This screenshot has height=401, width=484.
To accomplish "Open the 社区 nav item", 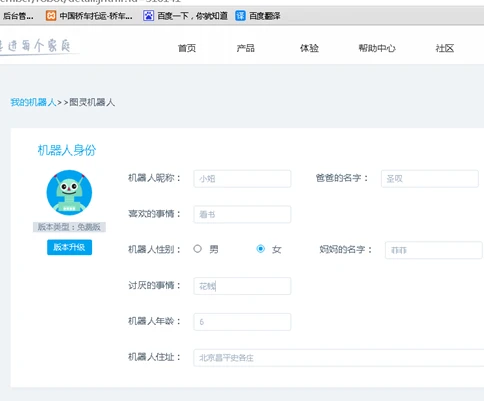I will click(x=445, y=48).
